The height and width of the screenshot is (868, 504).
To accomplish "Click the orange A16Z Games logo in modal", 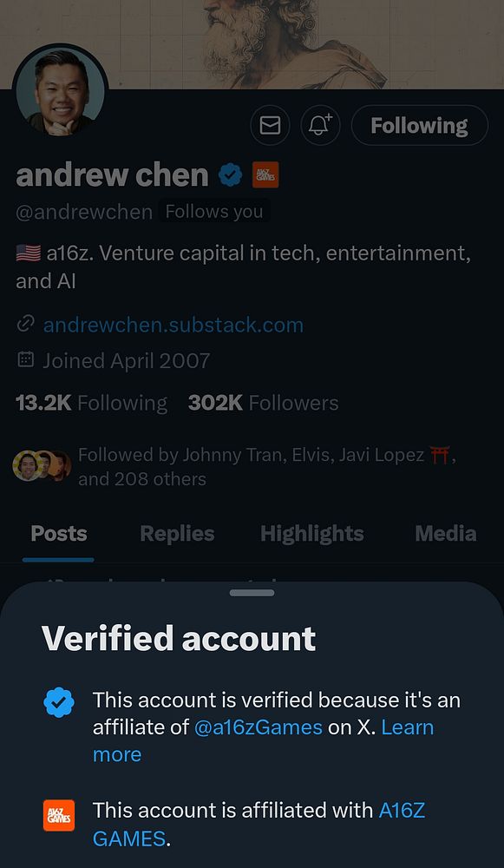I will 59,814.
